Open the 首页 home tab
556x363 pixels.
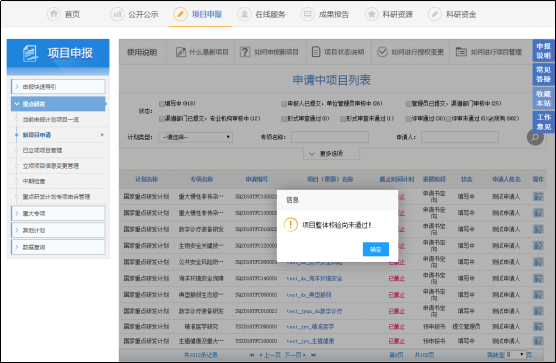coord(64,14)
